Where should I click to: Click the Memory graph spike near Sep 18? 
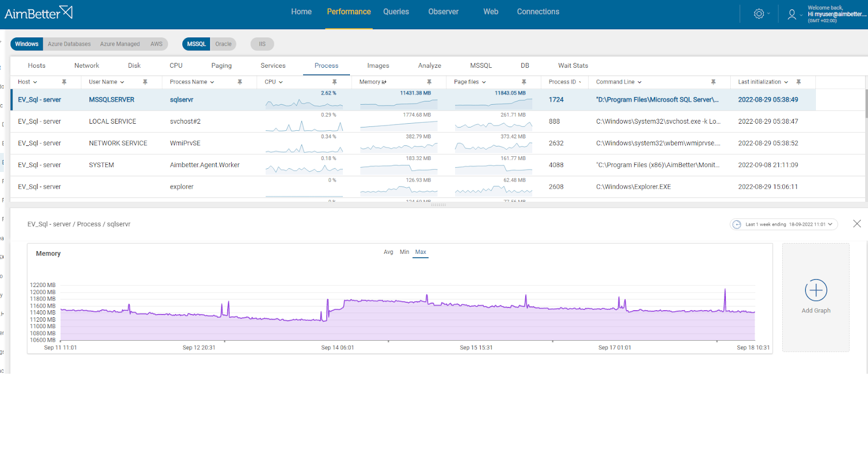tap(725, 299)
